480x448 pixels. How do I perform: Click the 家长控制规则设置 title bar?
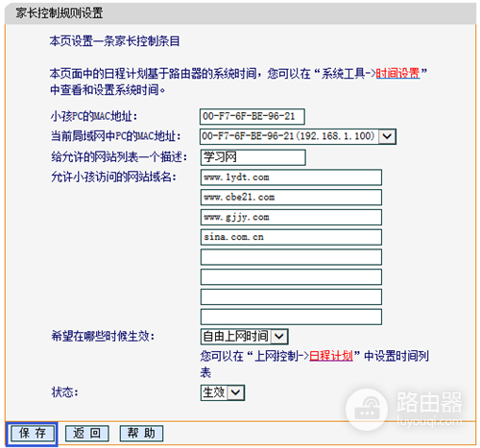(x=240, y=13)
